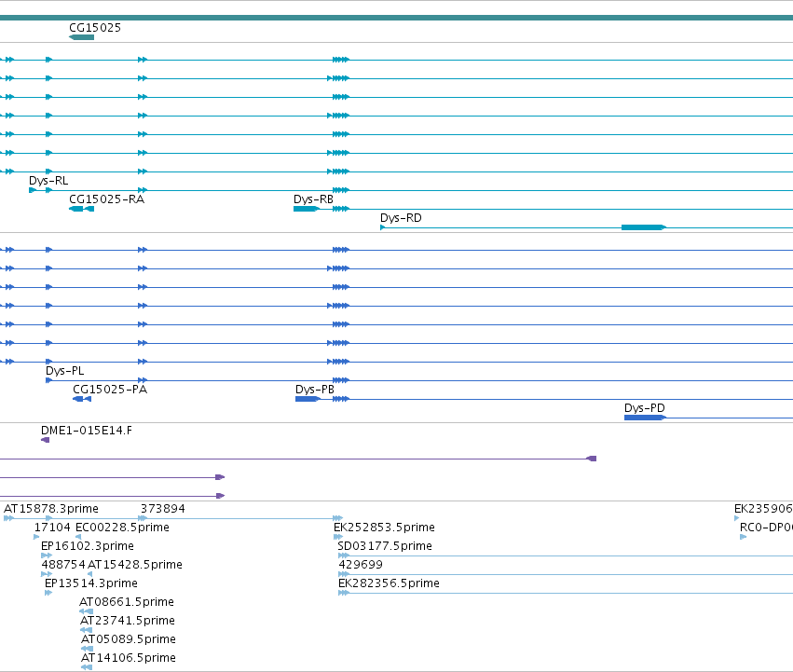Click the EP16102.3prime EST label
Viewport: 793px width, 672px height.
(88, 546)
